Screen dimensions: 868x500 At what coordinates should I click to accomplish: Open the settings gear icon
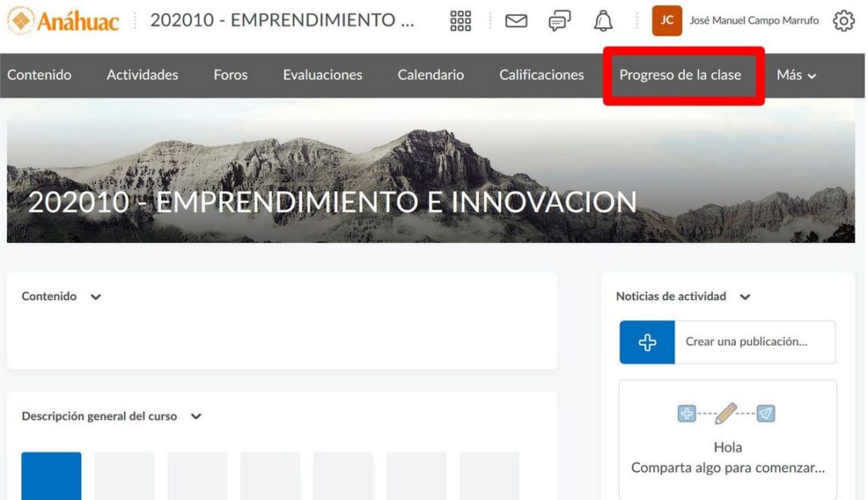click(843, 21)
